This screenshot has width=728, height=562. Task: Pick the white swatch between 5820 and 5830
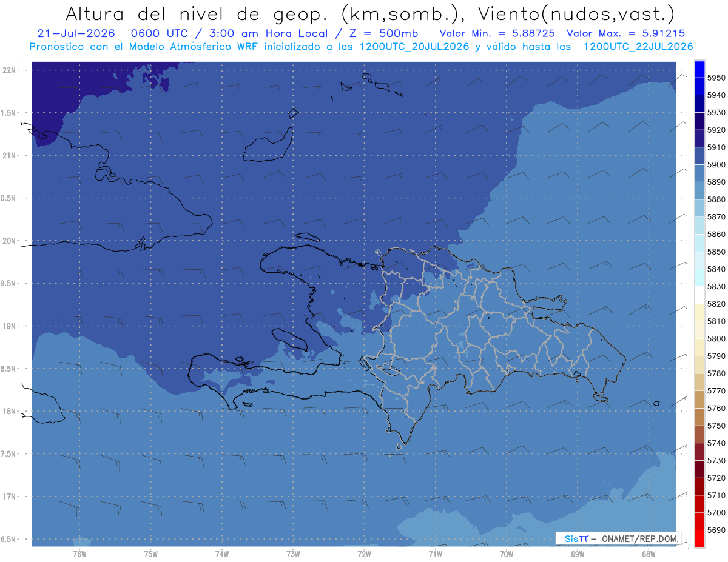(699, 295)
